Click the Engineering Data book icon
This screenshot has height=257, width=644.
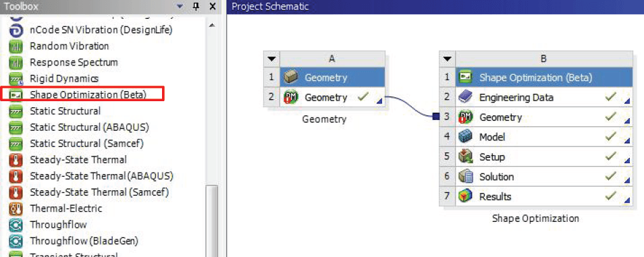465,98
